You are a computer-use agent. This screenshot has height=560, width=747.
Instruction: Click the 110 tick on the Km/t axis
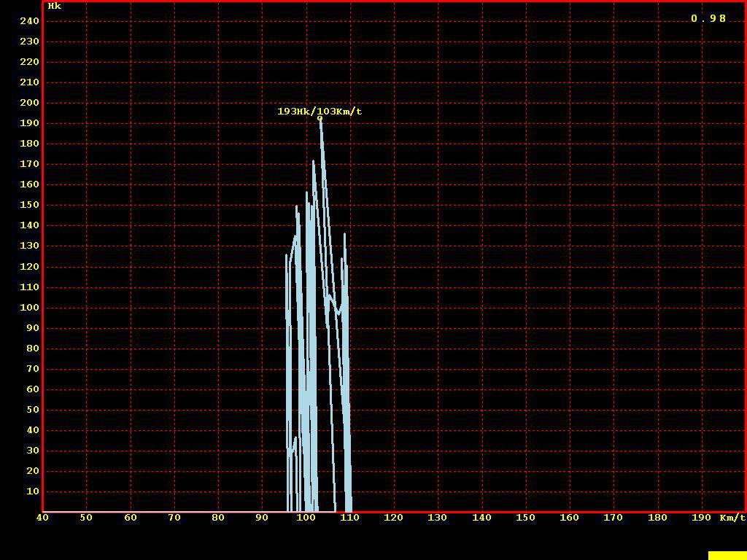[x=349, y=518]
